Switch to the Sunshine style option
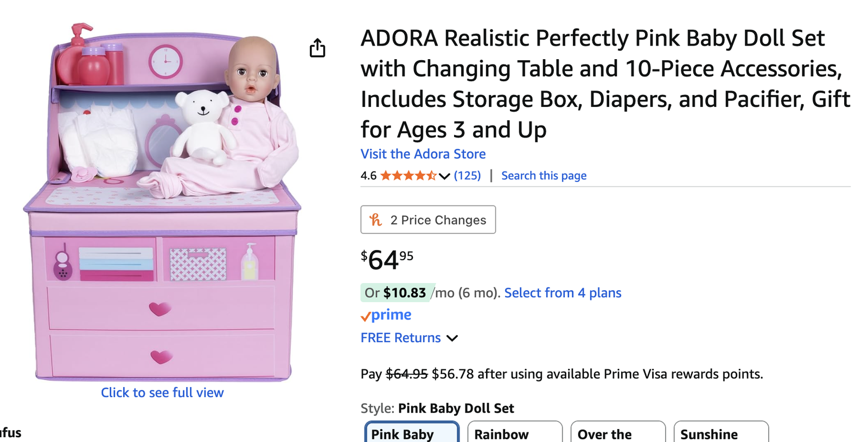Screen dimensions: 868x442 [720, 434]
